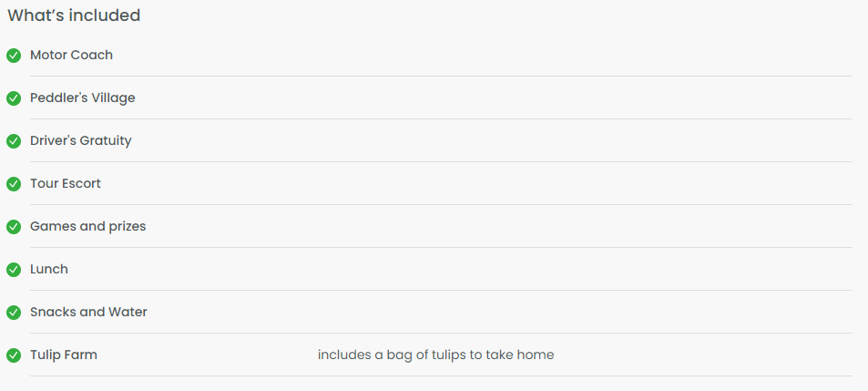The height and width of the screenshot is (391, 868).
Task: Click the green checkmark beside Driver's Gratuity
Action: click(14, 141)
